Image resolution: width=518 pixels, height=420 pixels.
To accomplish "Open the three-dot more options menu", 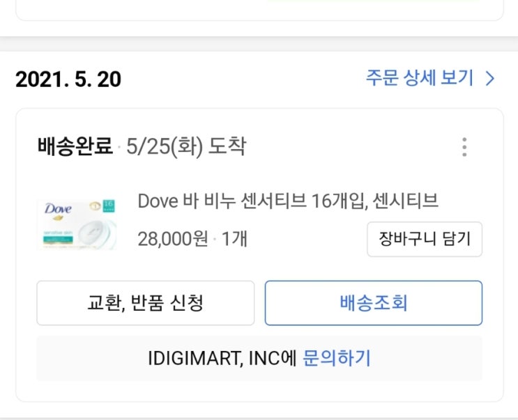I will coord(464,147).
